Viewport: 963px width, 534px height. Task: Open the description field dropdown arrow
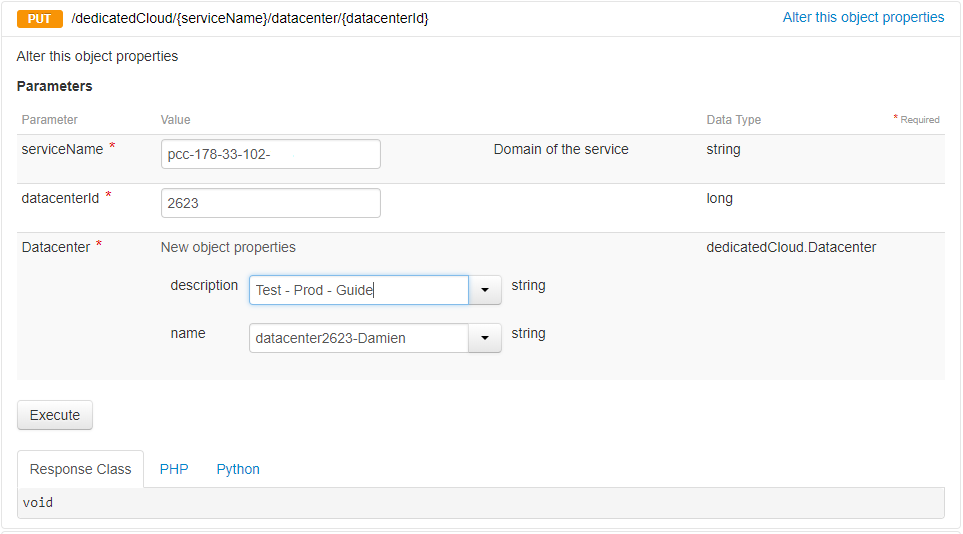[x=485, y=290]
